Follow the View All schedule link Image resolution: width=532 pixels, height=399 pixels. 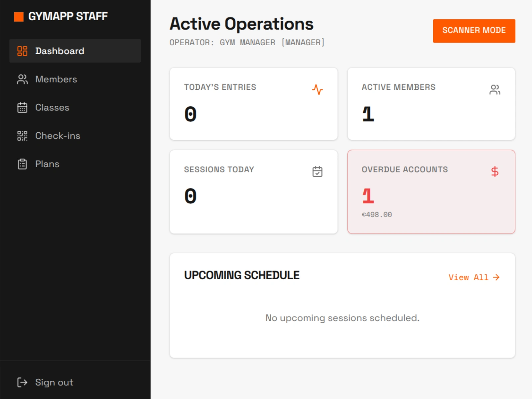pos(474,277)
